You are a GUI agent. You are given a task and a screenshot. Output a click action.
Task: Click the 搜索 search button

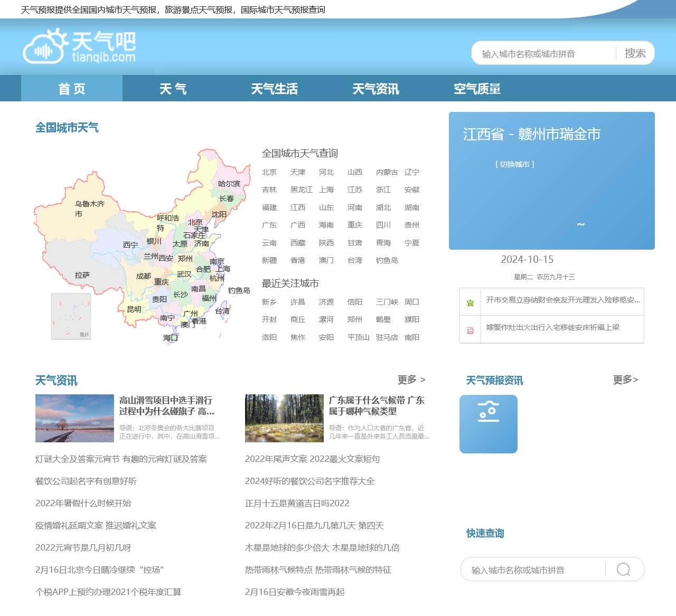coord(635,53)
